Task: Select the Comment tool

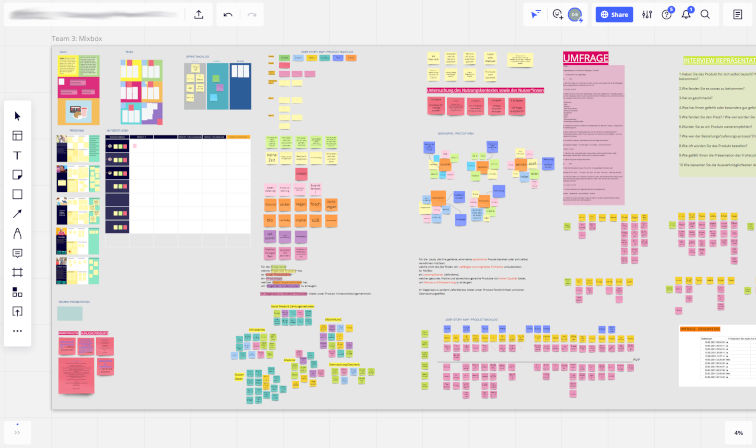Action: (17, 253)
